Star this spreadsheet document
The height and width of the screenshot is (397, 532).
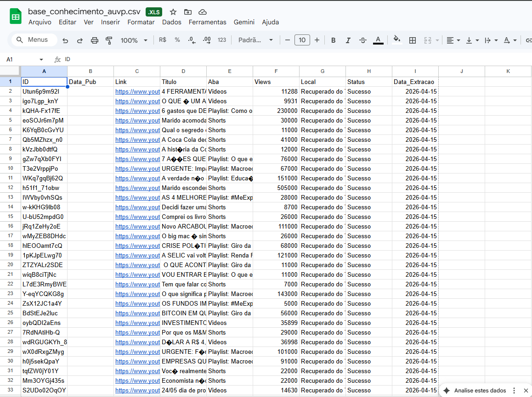(173, 12)
